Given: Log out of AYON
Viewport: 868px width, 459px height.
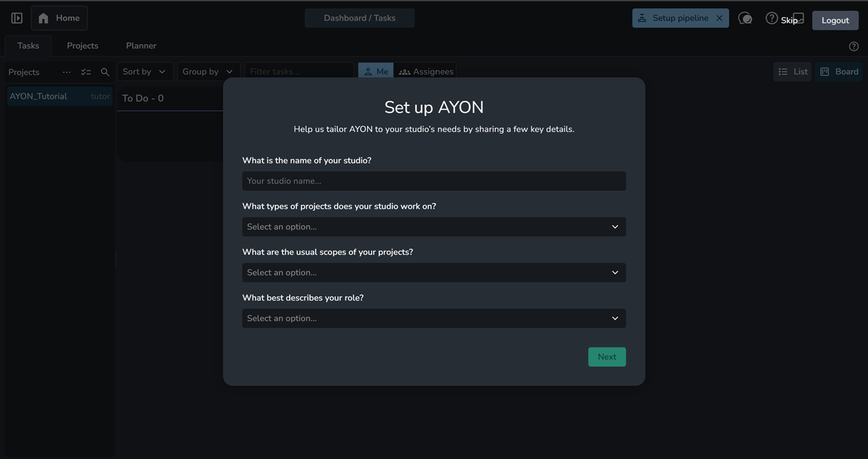Looking at the screenshot, I should [x=835, y=20].
